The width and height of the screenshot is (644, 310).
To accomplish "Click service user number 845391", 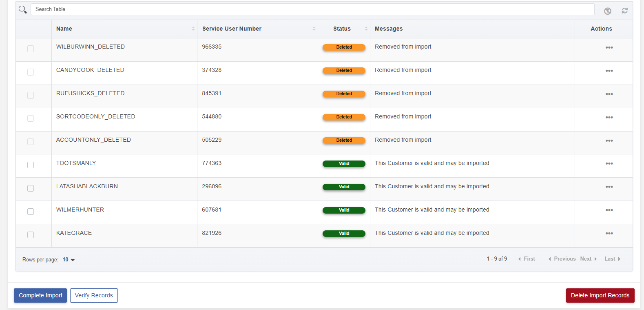I will [x=212, y=93].
